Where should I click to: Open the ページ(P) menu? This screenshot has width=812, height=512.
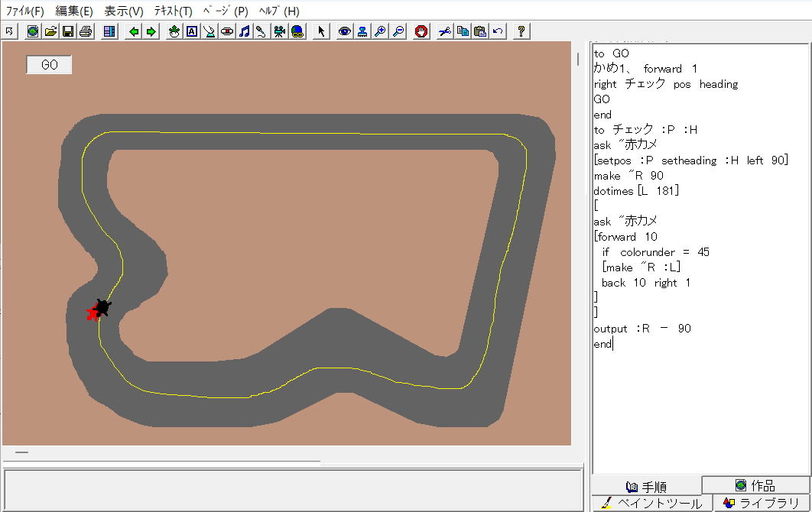pyautogui.click(x=226, y=11)
